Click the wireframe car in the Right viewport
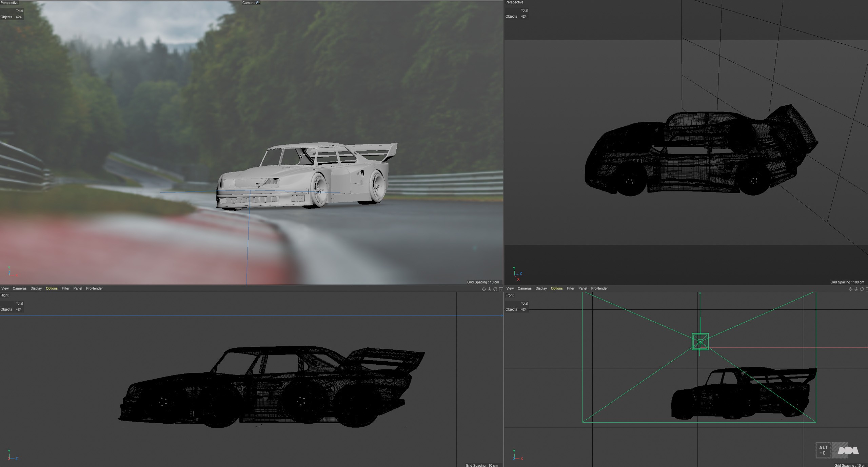This screenshot has height=467, width=868. pyautogui.click(x=271, y=386)
